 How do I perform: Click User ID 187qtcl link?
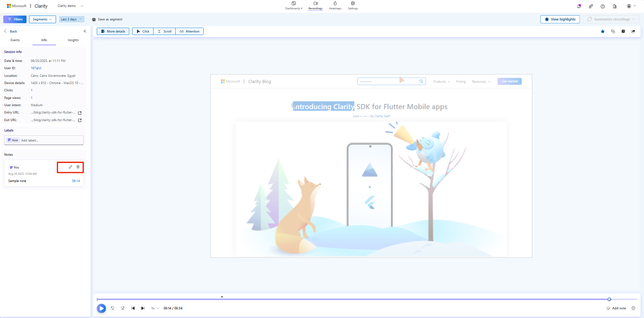[x=36, y=68]
